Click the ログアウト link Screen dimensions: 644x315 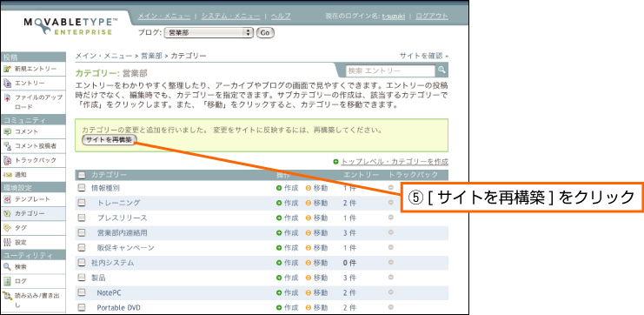click(x=432, y=16)
